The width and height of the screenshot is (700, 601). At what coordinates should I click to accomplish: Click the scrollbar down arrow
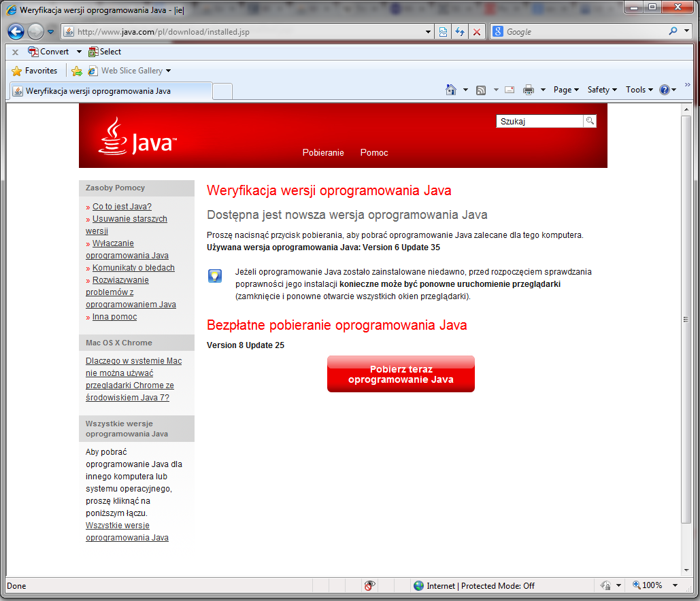(686, 570)
